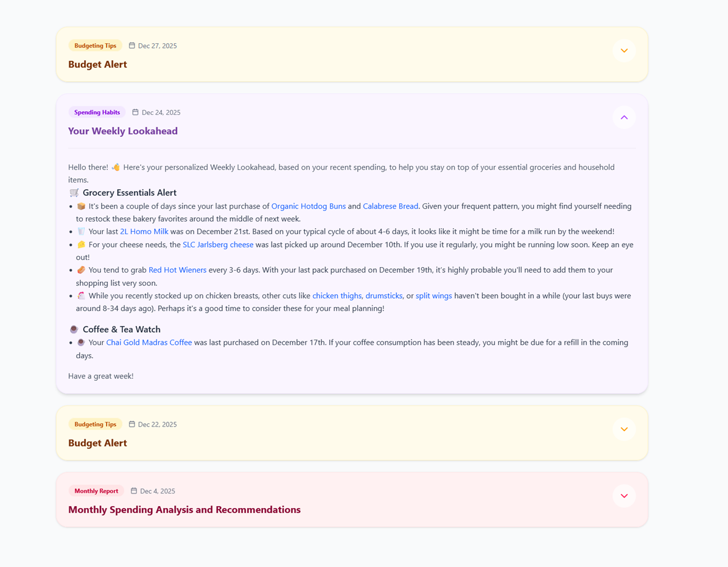Viewport: 728px width, 567px height.
Task: Expand the Dec 22 Budget Alert chevron
Action: click(624, 429)
